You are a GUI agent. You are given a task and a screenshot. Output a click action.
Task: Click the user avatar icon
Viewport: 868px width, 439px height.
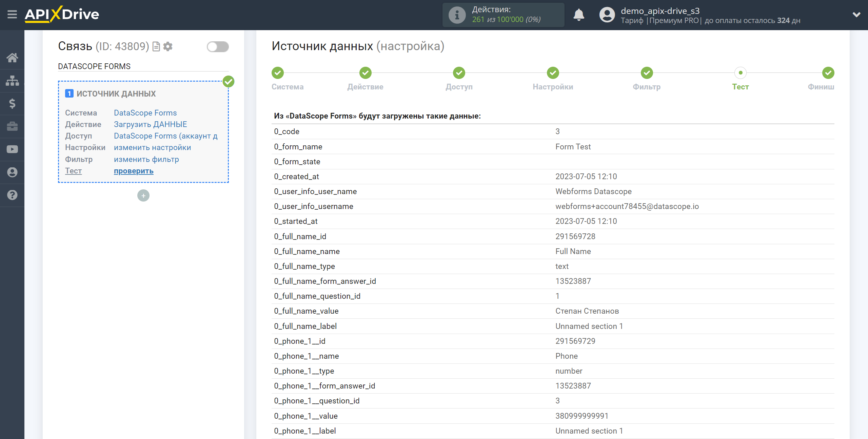coord(607,15)
